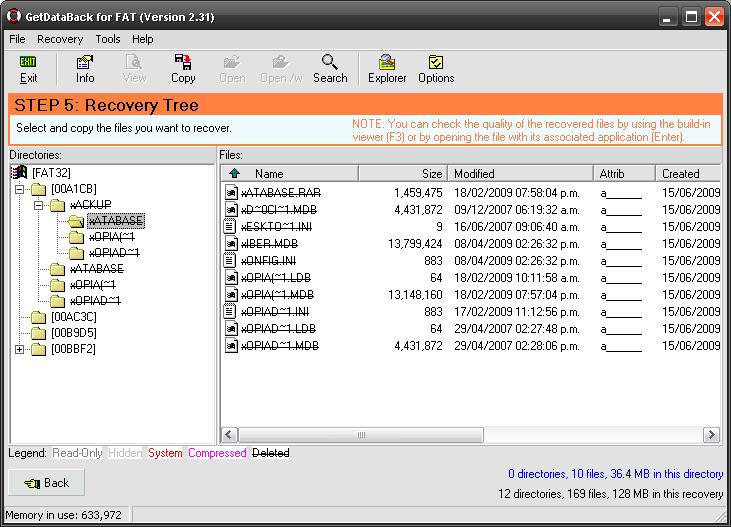Click file icon of xD~0CI~1.MDB
731x527 pixels.
tap(230, 209)
